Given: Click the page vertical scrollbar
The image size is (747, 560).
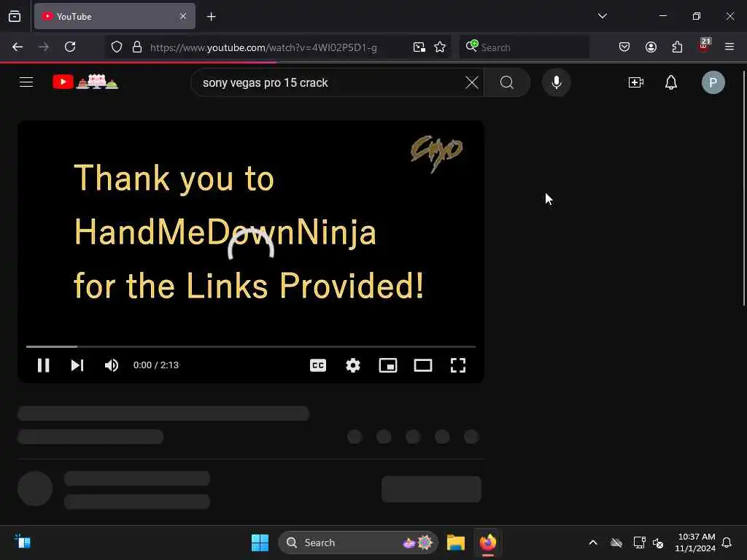Looking at the screenshot, I should click(x=744, y=188).
